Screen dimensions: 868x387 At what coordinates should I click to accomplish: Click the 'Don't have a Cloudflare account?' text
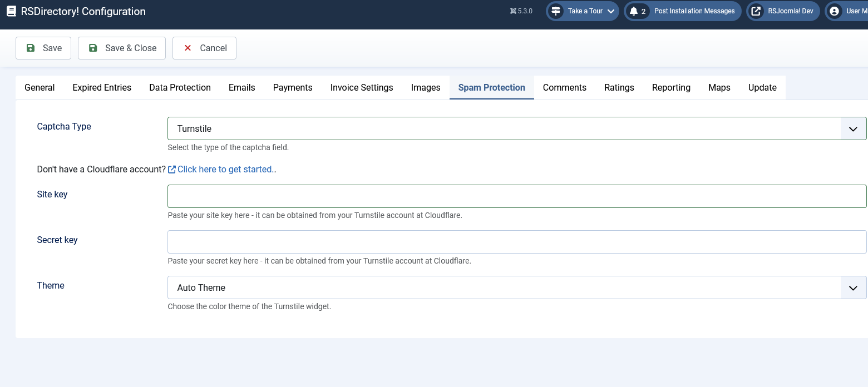click(101, 169)
